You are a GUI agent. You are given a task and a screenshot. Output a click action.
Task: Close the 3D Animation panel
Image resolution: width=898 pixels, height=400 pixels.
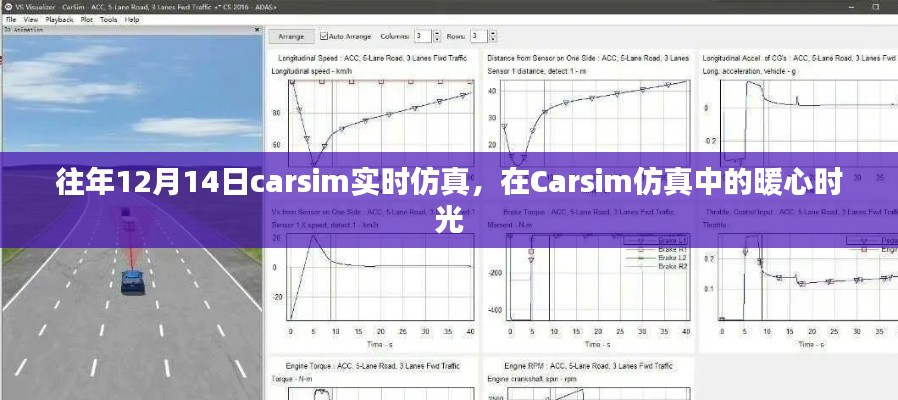click(256, 29)
